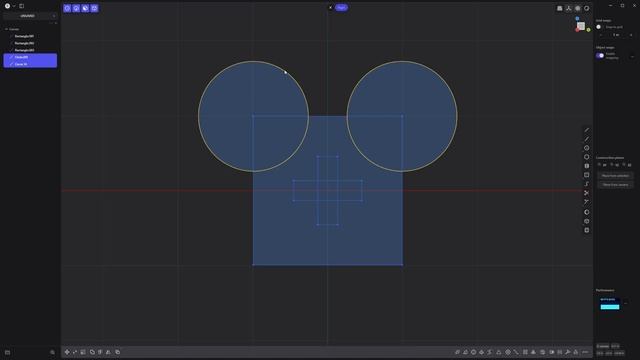Select control-point selection mode button
The image size is (640, 360).
(67, 8)
